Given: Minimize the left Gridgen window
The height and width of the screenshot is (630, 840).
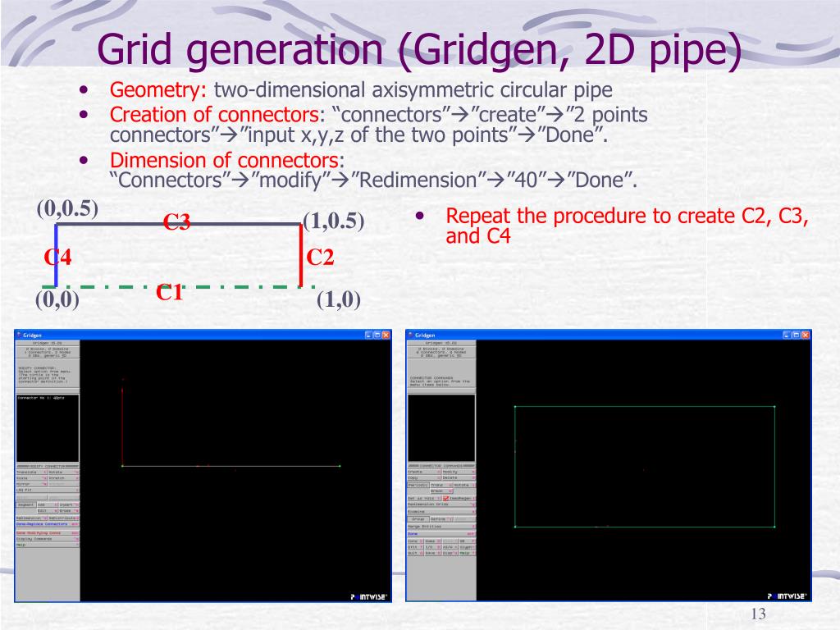Looking at the screenshot, I should click(x=368, y=335).
